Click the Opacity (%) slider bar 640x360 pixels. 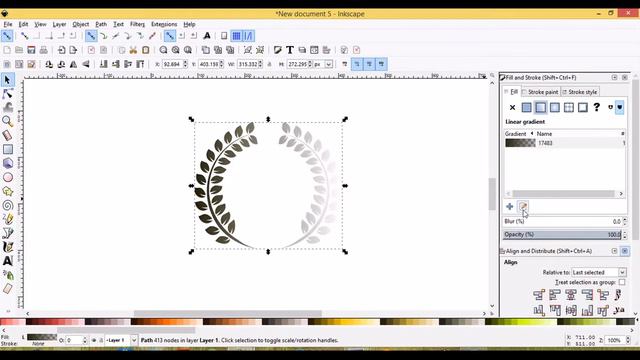tap(562, 235)
